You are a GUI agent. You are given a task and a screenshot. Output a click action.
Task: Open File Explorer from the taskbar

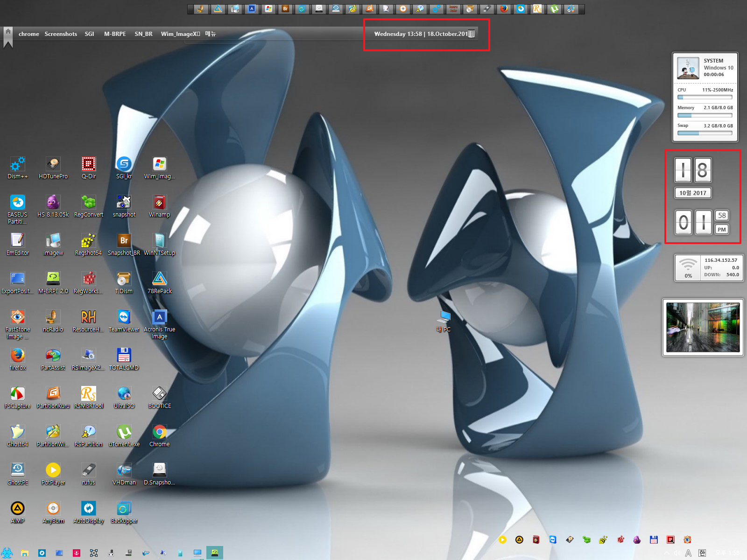(x=25, y=553)
